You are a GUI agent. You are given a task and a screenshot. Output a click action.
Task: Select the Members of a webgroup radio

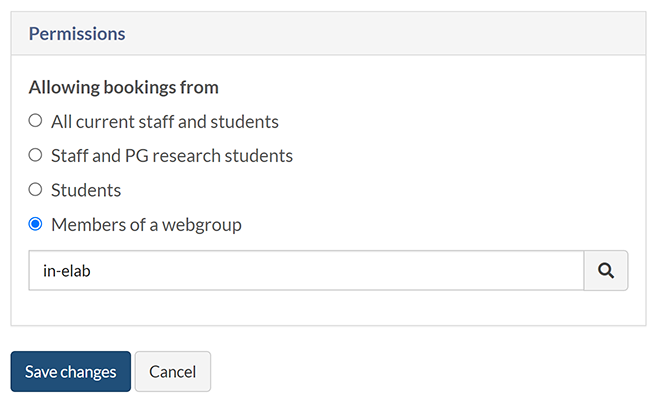[x=35, y=224]
